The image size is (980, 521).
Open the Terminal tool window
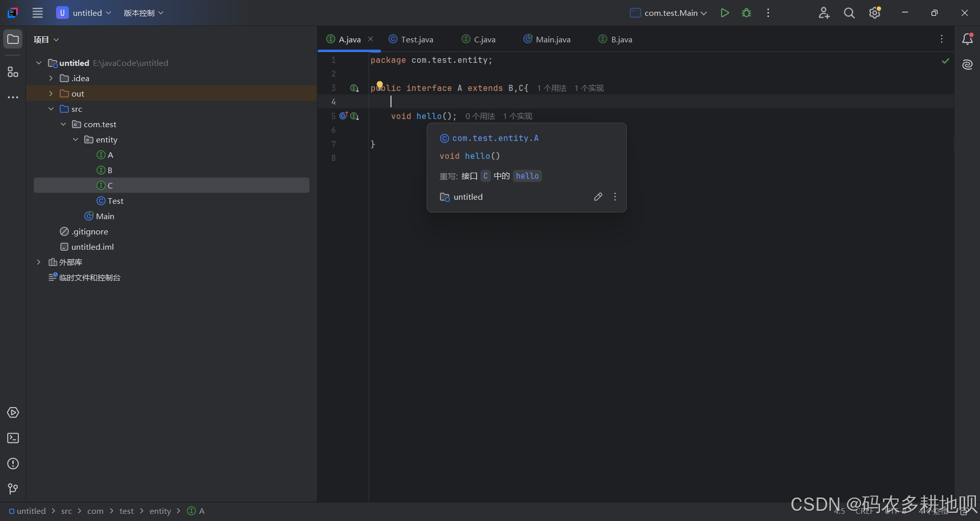pyautogui.click(x=13, y=438)
